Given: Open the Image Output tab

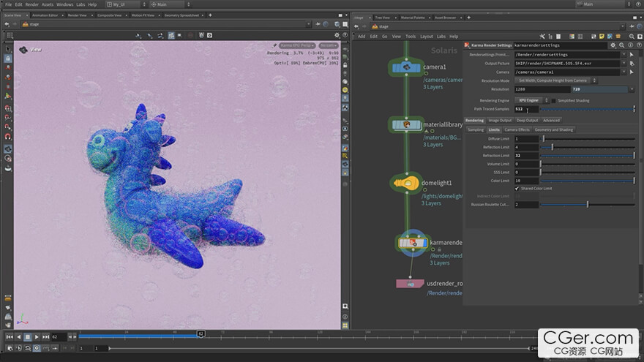Looking at the screenshot, I should 501,120.
